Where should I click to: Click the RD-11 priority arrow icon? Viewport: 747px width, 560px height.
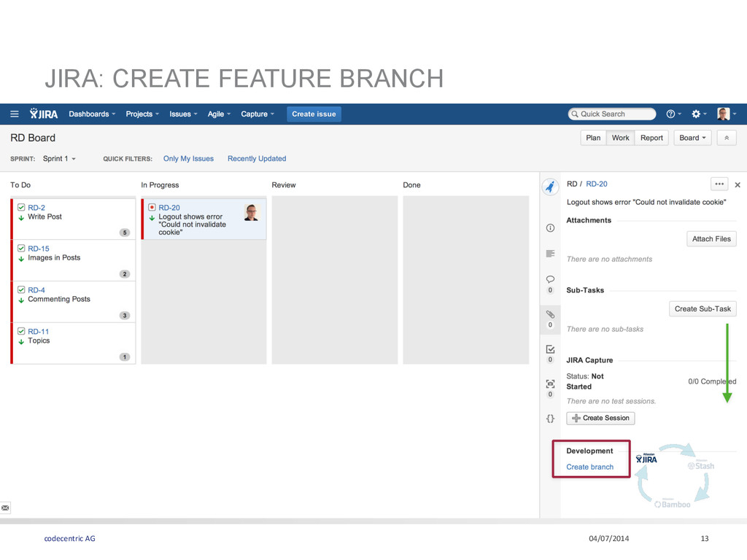pyautogui.click(x=21, y=342)
